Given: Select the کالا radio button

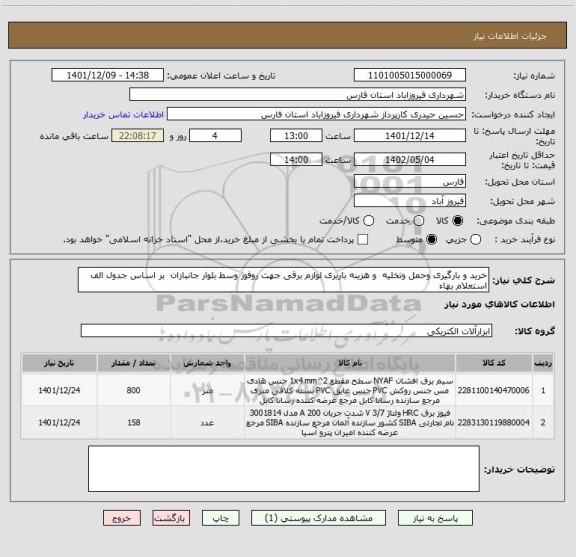Looking at the screenshot, I should (458, 221).
